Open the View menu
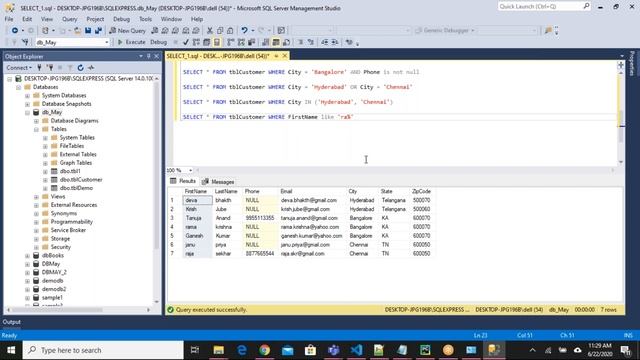Screen dimensions: 640x360 (47, 19)
